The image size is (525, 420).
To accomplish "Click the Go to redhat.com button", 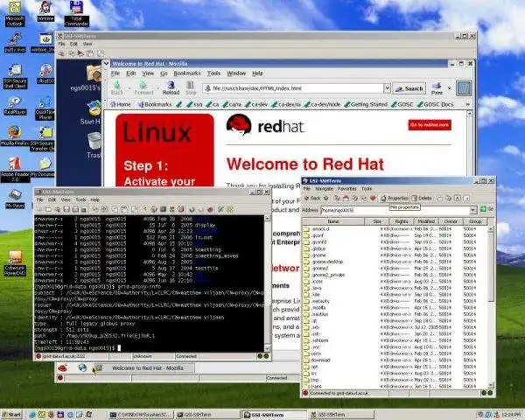I will click(x=430, y=125).
